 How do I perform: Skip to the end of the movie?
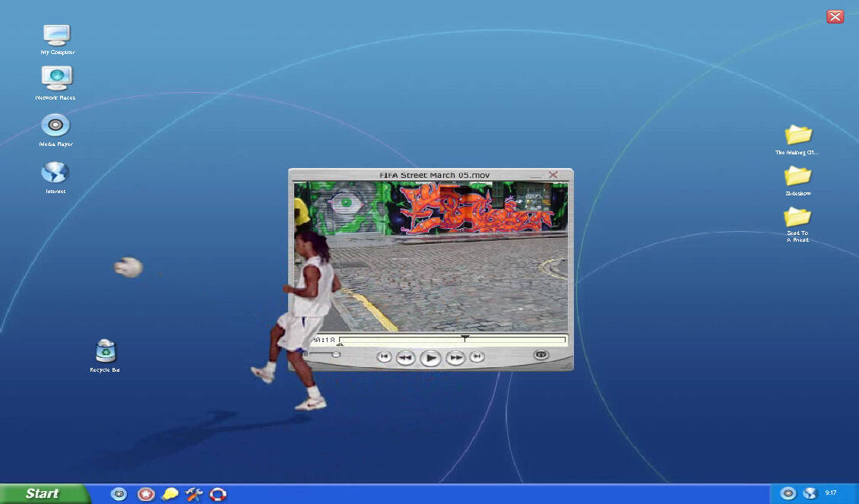tap(477, 357)
